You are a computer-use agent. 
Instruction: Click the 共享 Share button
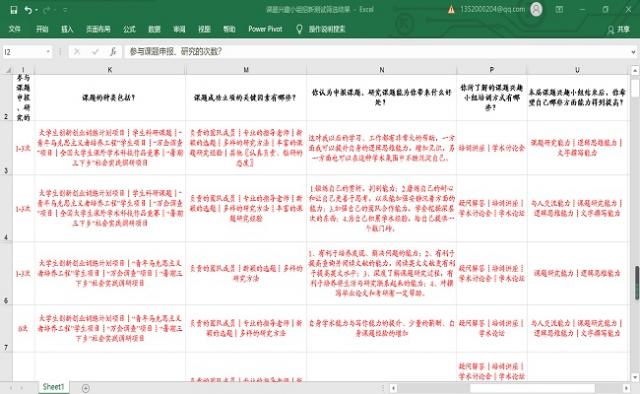[x=618, y=29]
